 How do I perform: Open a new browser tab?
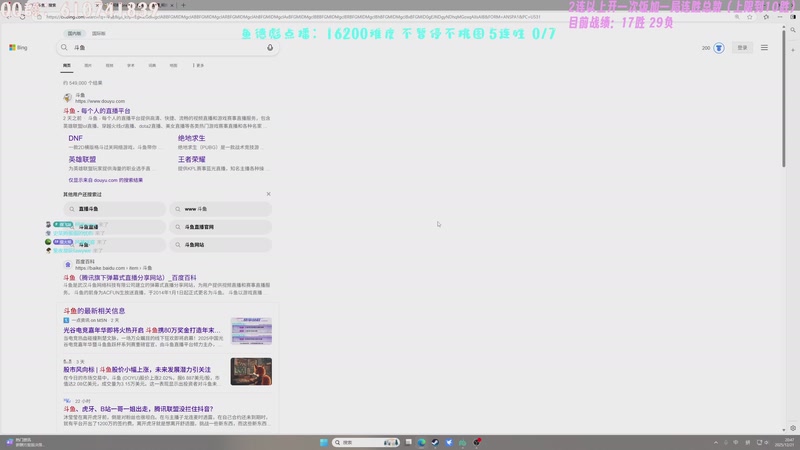[183, 5]
